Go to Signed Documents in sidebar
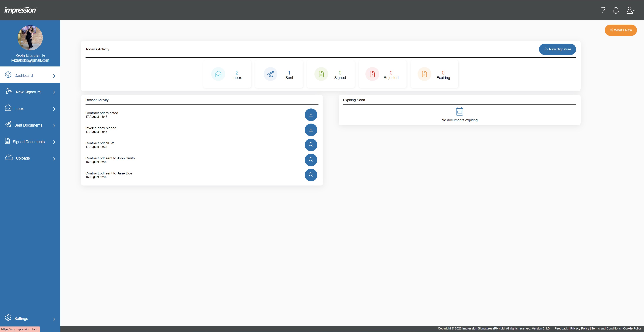Screen dimensions: 644x332 29,142
